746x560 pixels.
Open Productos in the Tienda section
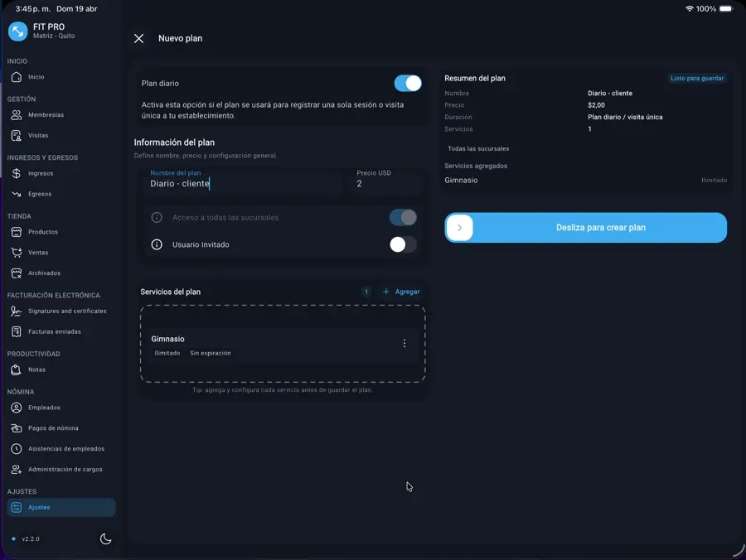click(x=42, y=232)
